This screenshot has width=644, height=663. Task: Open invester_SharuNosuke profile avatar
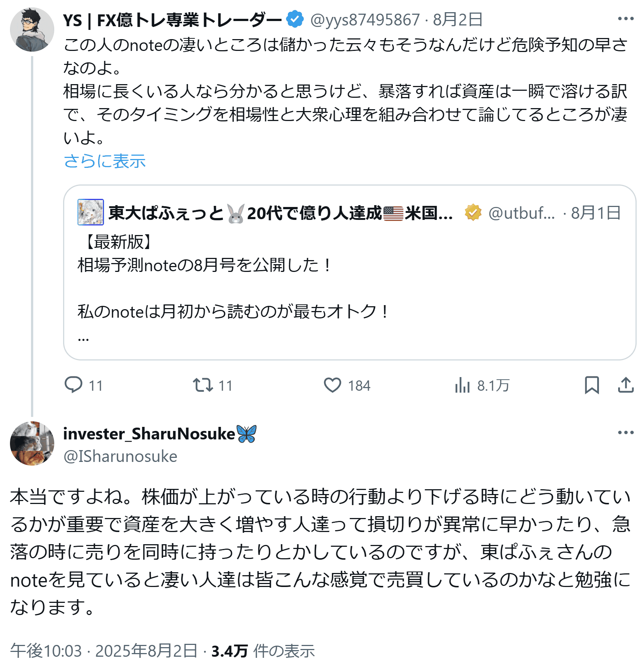point(32,443)
